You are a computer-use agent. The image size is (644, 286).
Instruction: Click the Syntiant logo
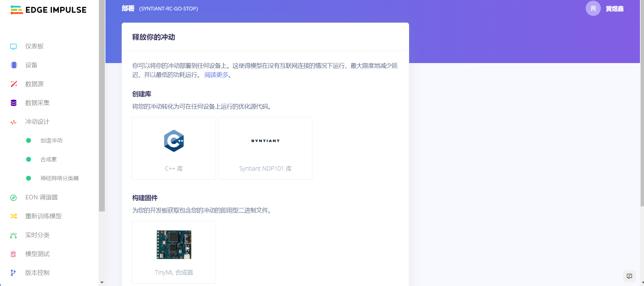pyautogui.click(x=266, y=141)
